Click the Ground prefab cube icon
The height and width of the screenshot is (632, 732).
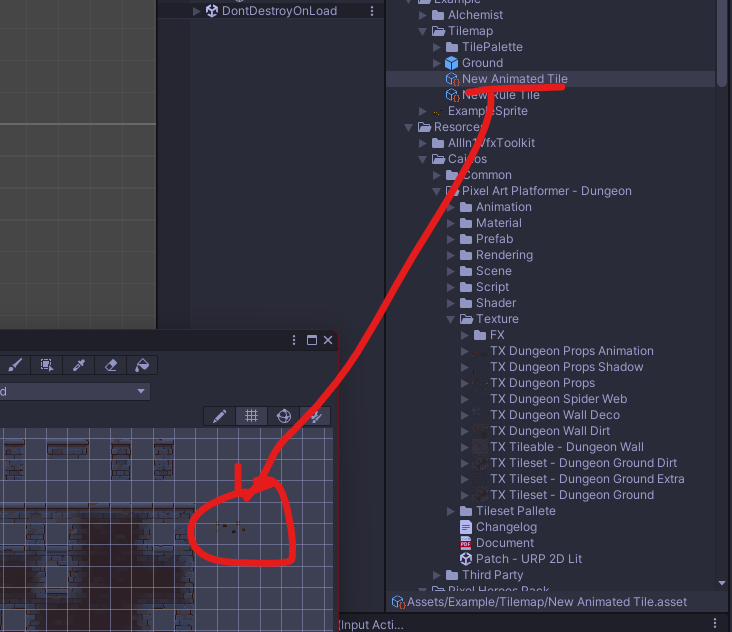[x=451, y=63]
